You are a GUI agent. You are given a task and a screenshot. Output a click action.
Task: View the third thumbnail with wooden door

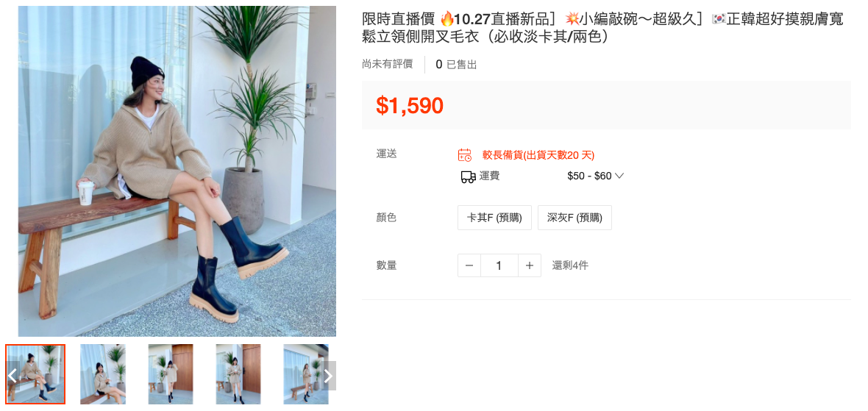pyautogui.click(x=171, y=374)
